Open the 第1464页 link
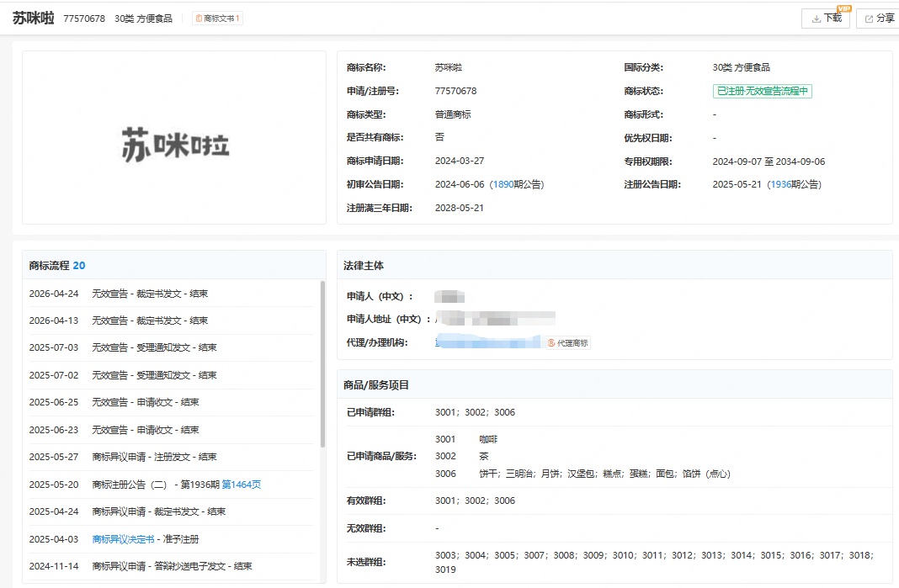 tap(242, 485)
